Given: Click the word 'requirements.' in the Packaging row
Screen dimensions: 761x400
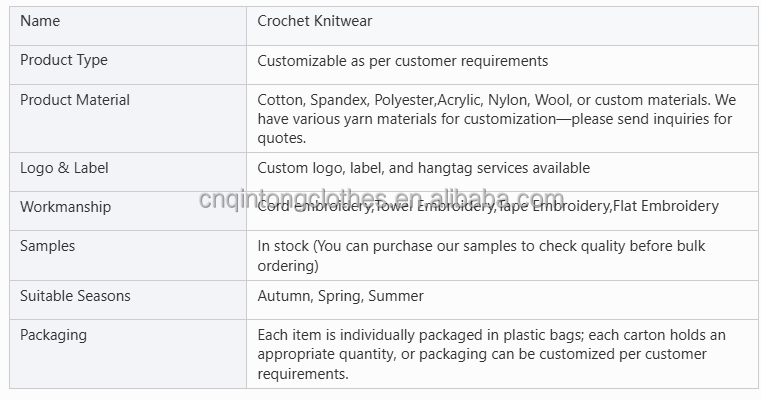Looking at the screenshot, I should 303,374.
